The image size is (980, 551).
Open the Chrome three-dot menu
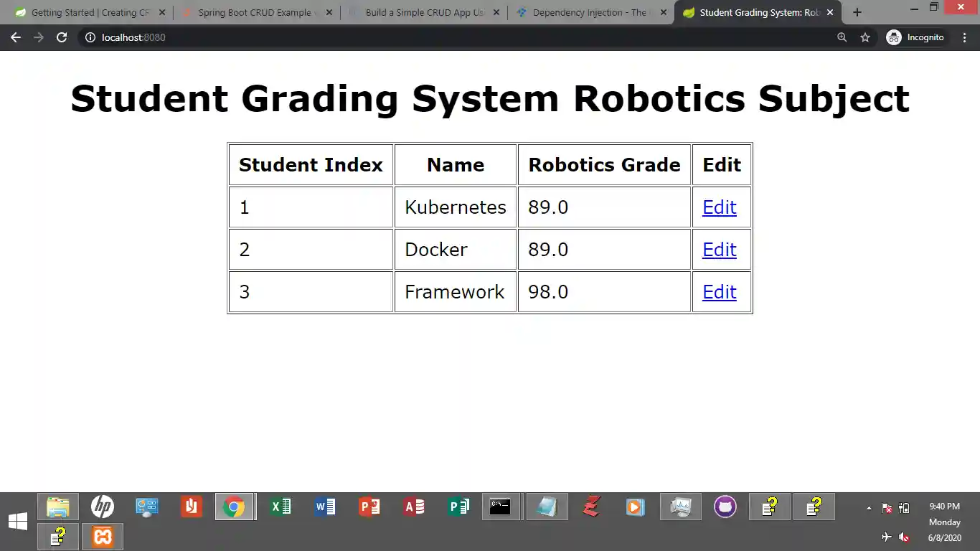963,37
